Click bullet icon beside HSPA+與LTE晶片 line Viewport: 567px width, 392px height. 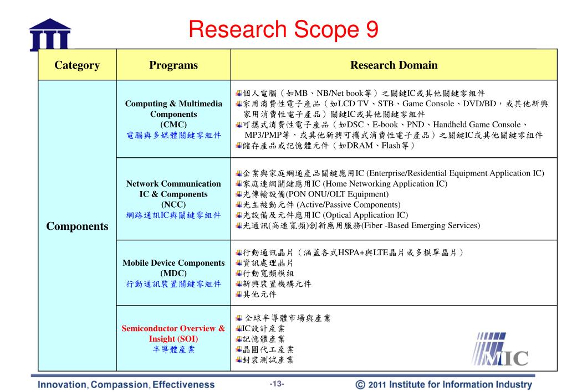pos(239,252)
